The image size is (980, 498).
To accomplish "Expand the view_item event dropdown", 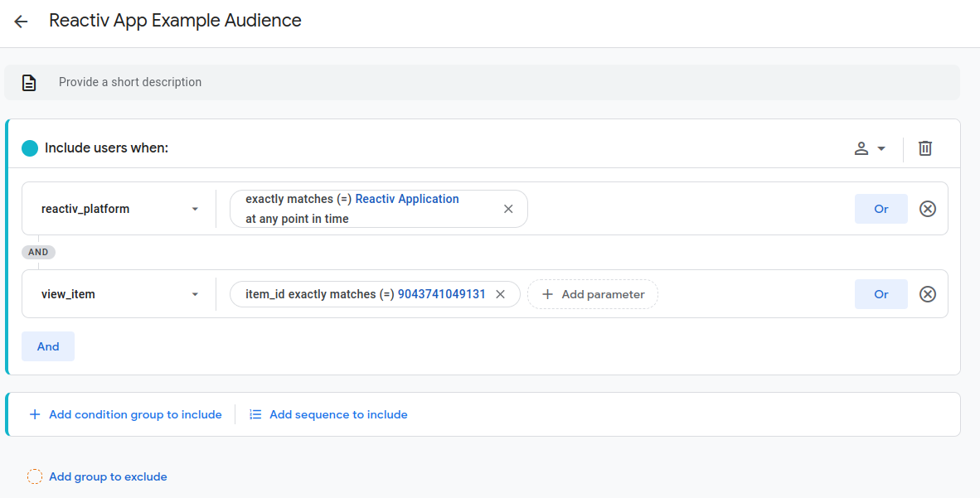I will pos(195,294).
